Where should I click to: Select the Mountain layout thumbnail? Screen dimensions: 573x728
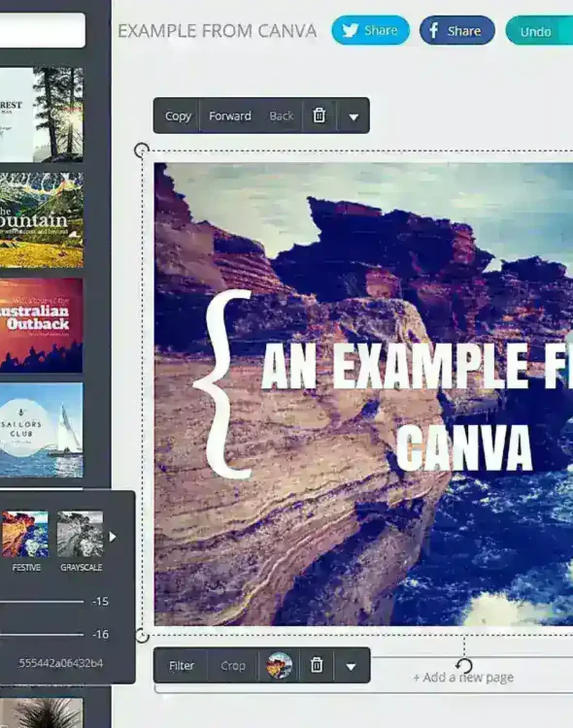[42, 220]
